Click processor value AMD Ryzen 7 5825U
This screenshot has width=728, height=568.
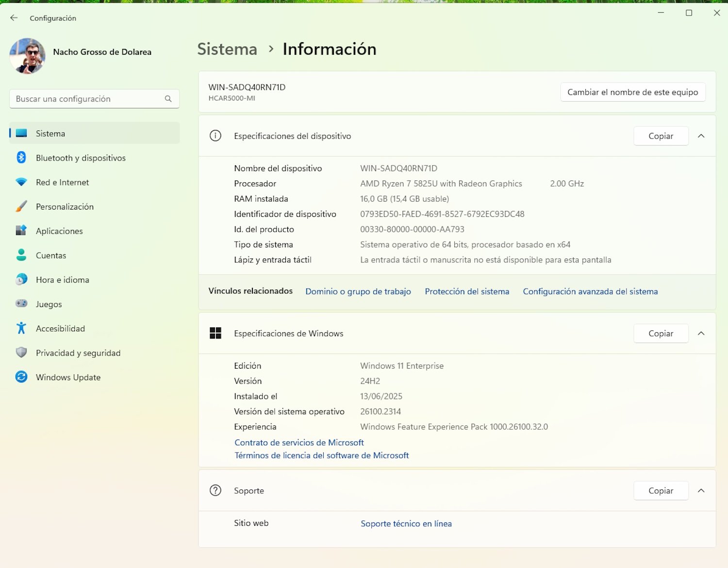(x=441, y=183)
